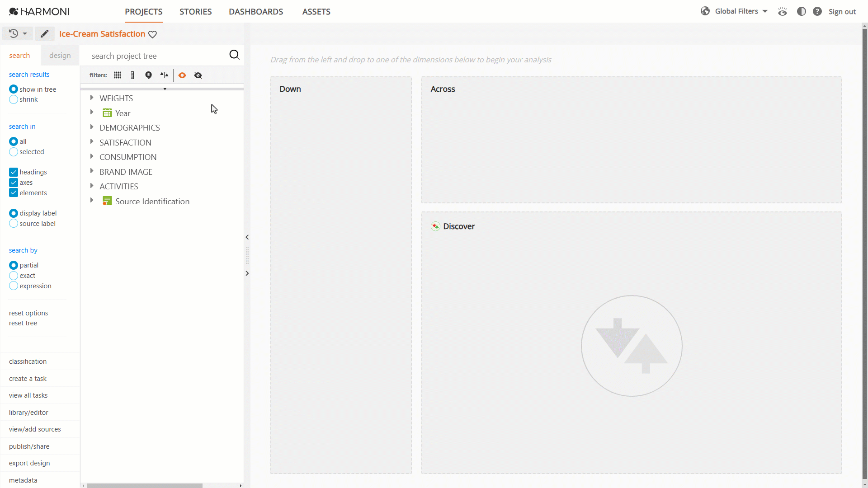The height and width of the screenshot is (488, 868).
Task: Open the ASSETS menu
Action: 316,12
